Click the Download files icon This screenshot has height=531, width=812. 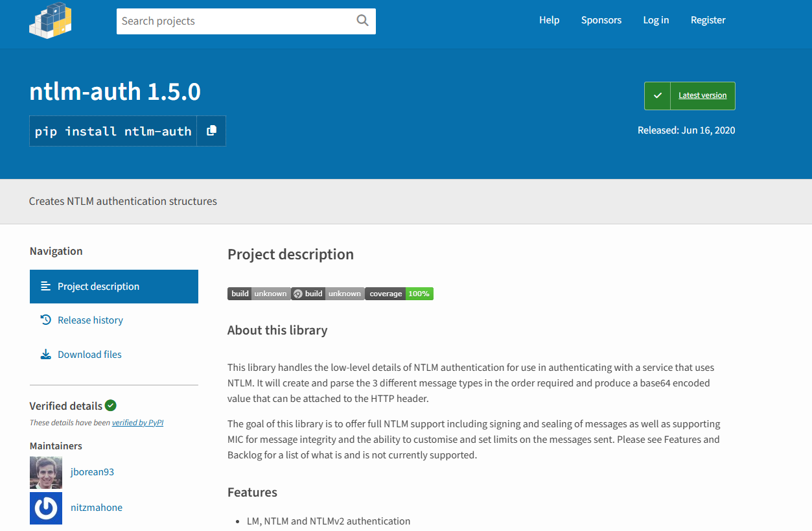click(x=45, y=355)
